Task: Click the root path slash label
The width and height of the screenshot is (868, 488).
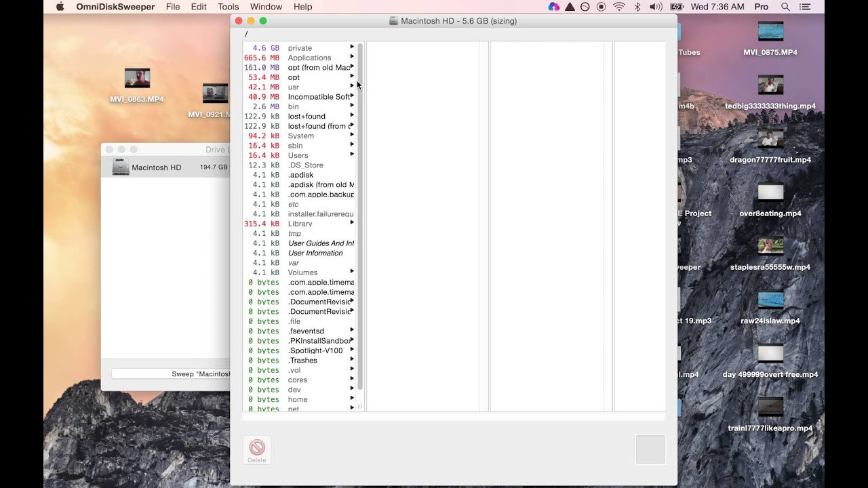Action: (x=246, y=34)
